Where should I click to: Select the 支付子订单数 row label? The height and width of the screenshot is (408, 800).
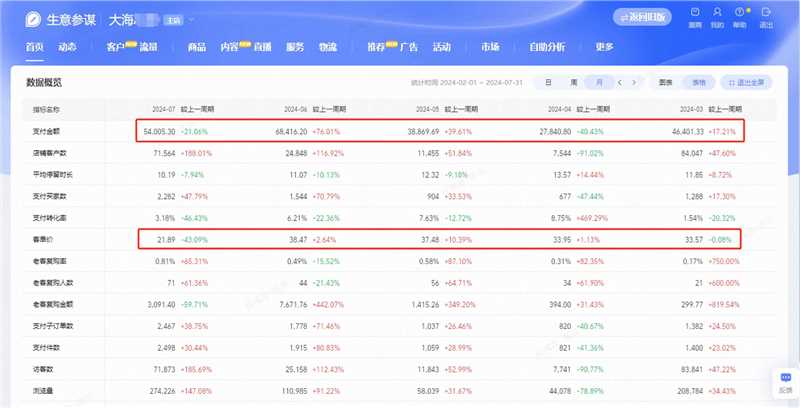click(x=53, y=326)
